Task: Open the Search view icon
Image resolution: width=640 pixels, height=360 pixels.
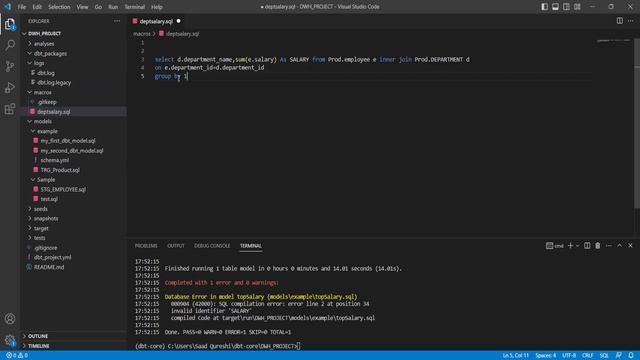Action: coord(10,45)
